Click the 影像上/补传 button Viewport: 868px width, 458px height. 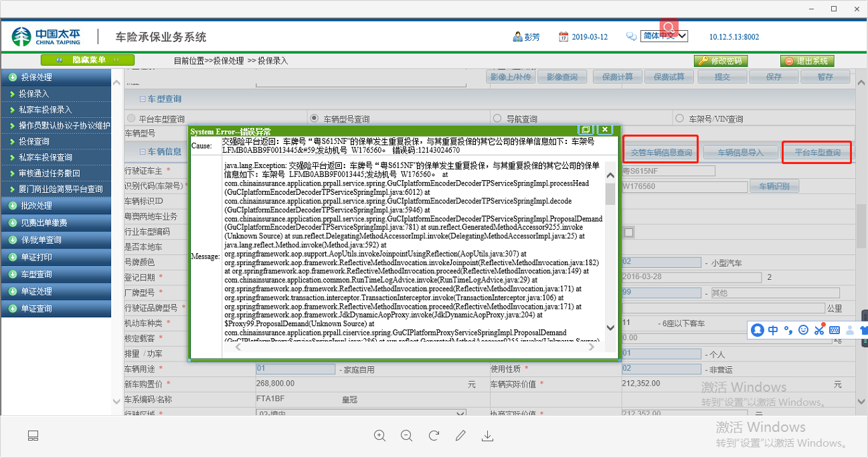click(x=510, y=77)
